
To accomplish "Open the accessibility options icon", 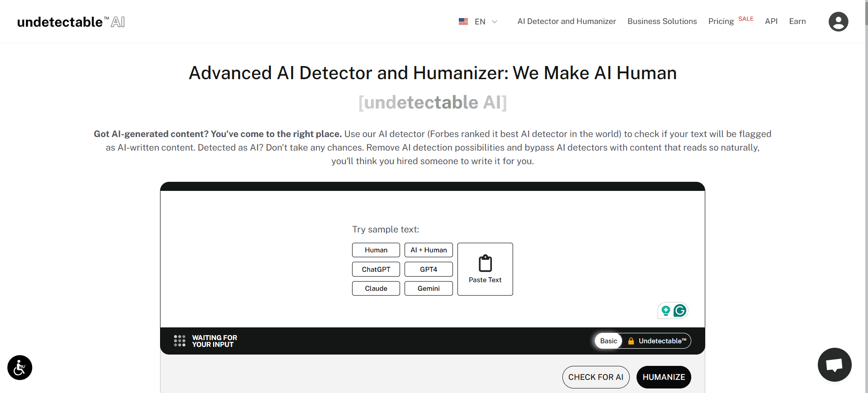I will pos(20,367).
